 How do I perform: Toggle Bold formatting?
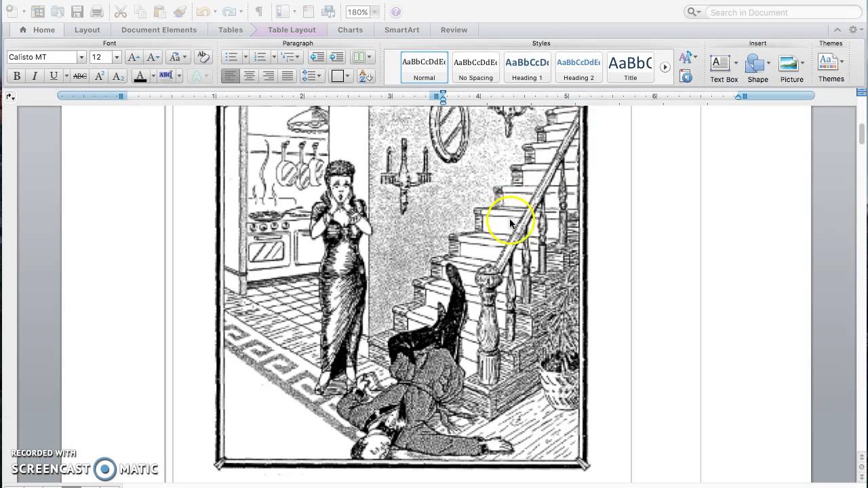[x=17, y=76]
